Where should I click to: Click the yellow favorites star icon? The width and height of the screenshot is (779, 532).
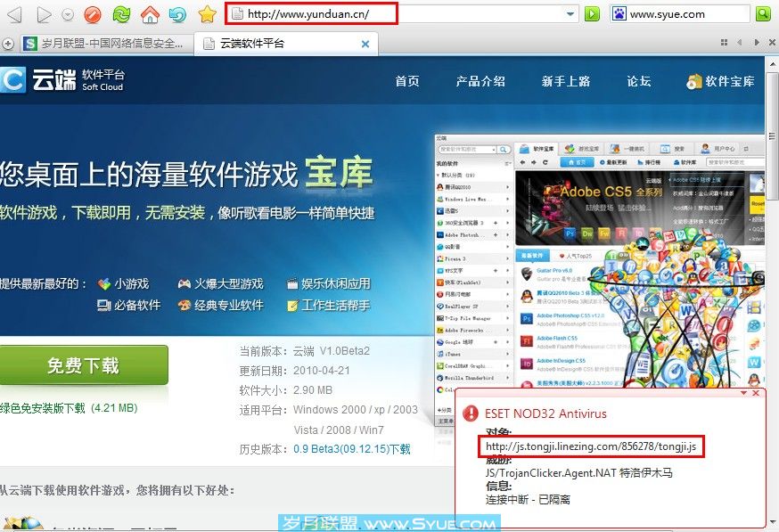[x=207, y=14]
